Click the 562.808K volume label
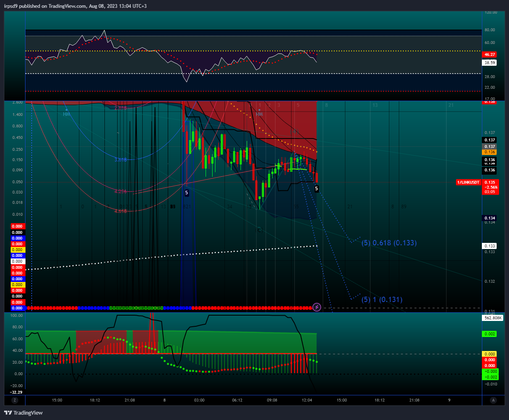 click(x=493, y=318)
